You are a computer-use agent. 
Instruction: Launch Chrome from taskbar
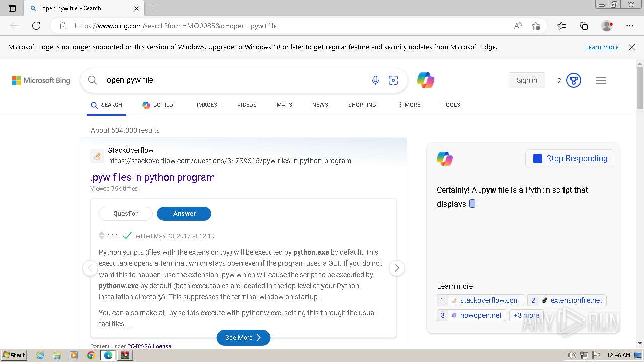coord(91,355)
